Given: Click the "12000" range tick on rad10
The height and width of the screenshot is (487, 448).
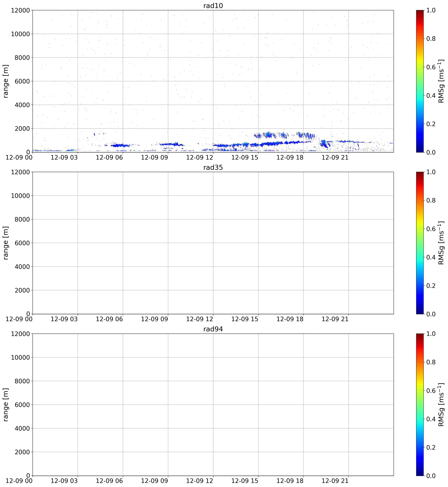Looking at the screenshot, I should [20, 10].
